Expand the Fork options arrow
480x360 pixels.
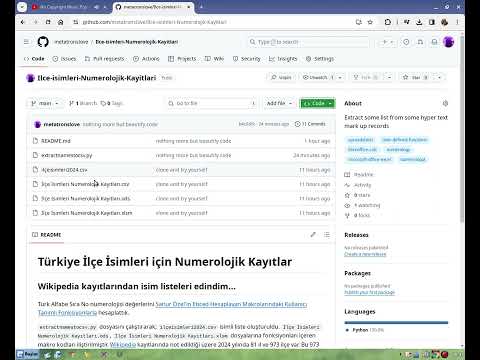tap(389, 77)
